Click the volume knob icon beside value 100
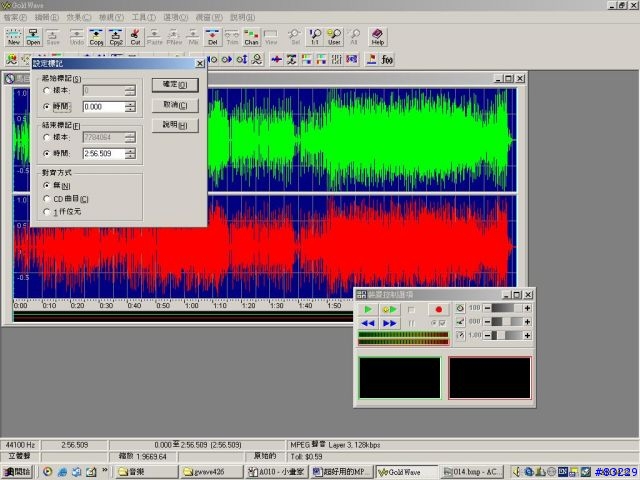 pos(460,308)
